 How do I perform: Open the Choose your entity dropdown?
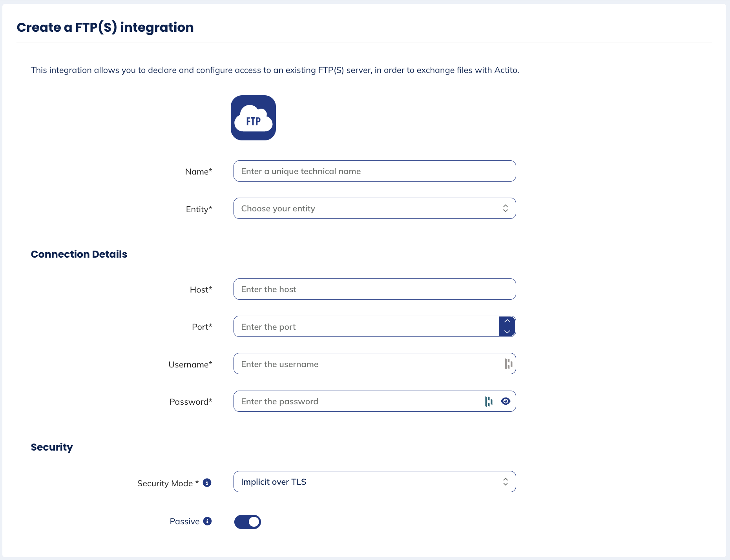(x=374, y=208)
